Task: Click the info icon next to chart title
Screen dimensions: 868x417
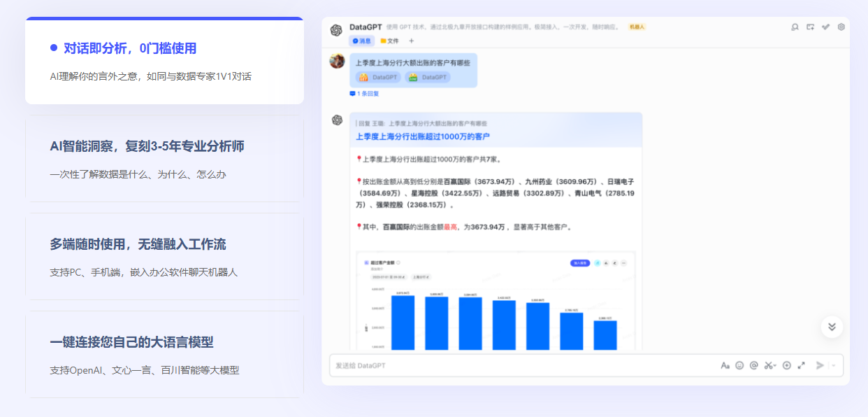Action: [x=398, y=263]
